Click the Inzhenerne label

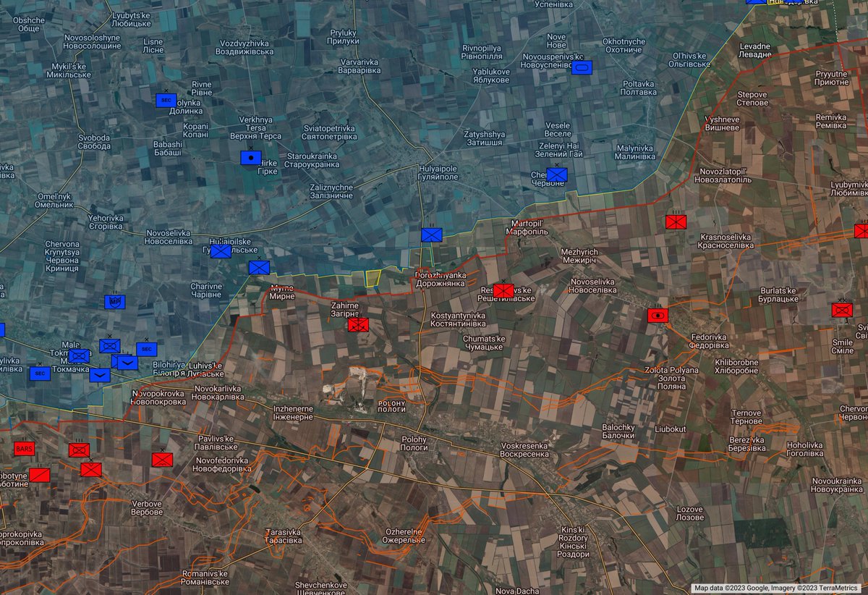[293, 413]
